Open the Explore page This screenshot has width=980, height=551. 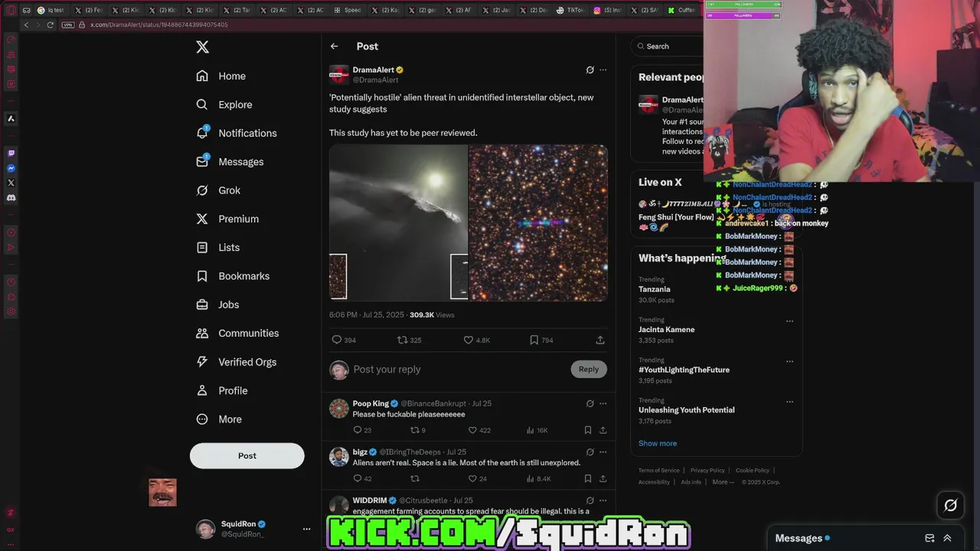coord(224,105)
